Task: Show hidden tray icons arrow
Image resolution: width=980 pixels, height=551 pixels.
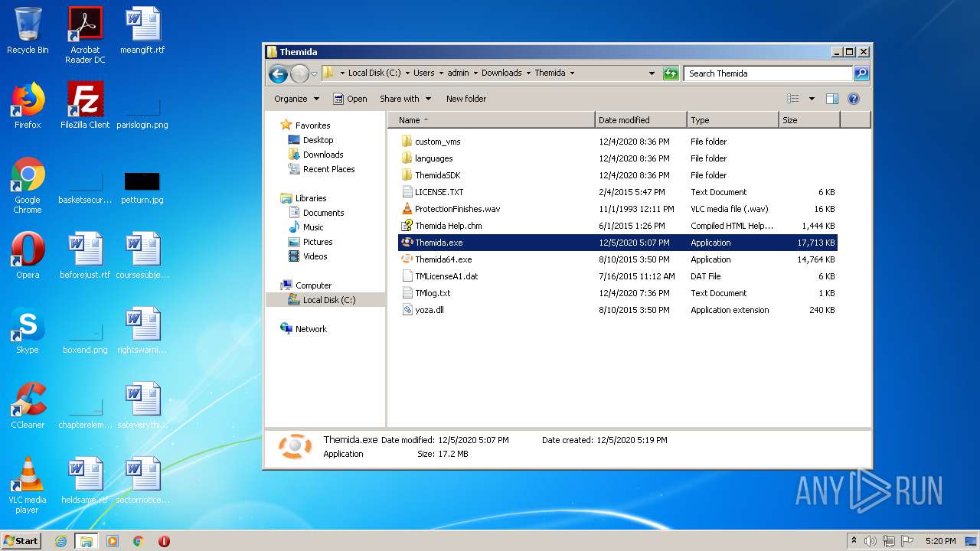Action: (x=854, y=541)
